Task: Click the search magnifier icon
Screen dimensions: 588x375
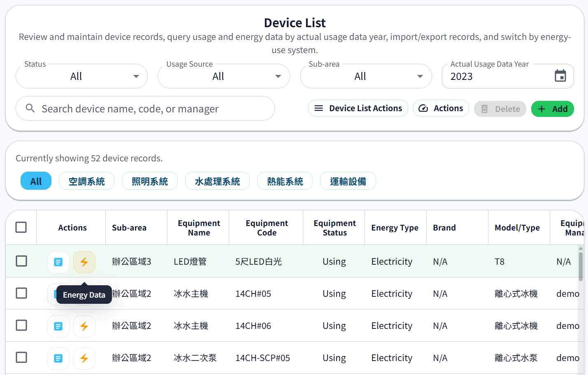Action: click(30, 108)
